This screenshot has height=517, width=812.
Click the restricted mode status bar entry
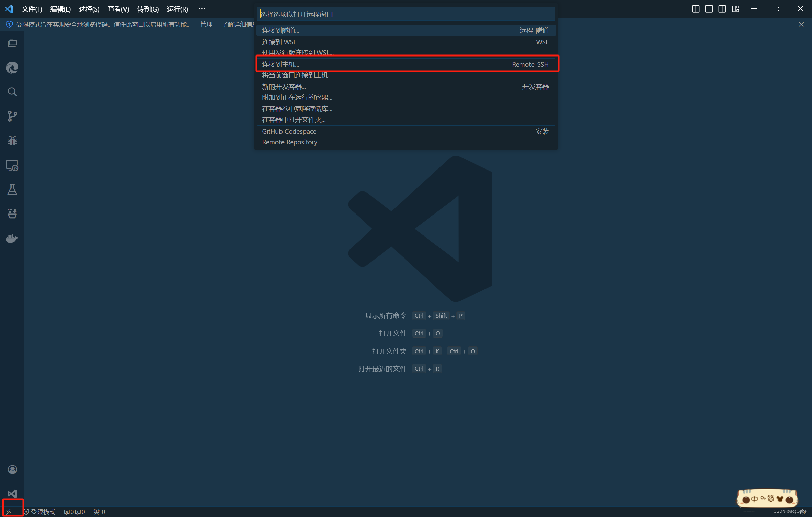[x=40, y=512]
